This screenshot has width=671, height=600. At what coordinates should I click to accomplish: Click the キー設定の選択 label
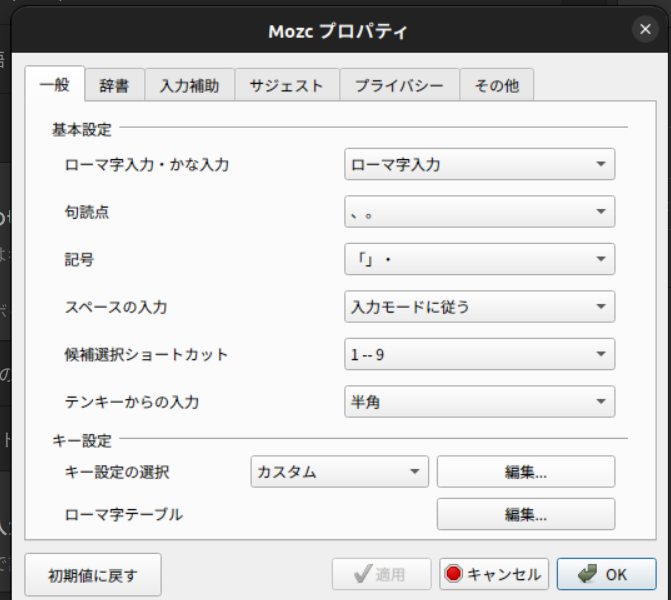pyautogui.click(x=117, y=472)
